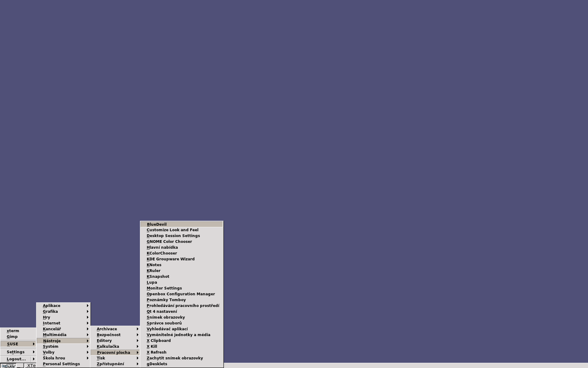Expand the Pracovní plocha submenu
Image resolution: width=588 pixels, height=368 pixels.
click(x=115, y=353)
